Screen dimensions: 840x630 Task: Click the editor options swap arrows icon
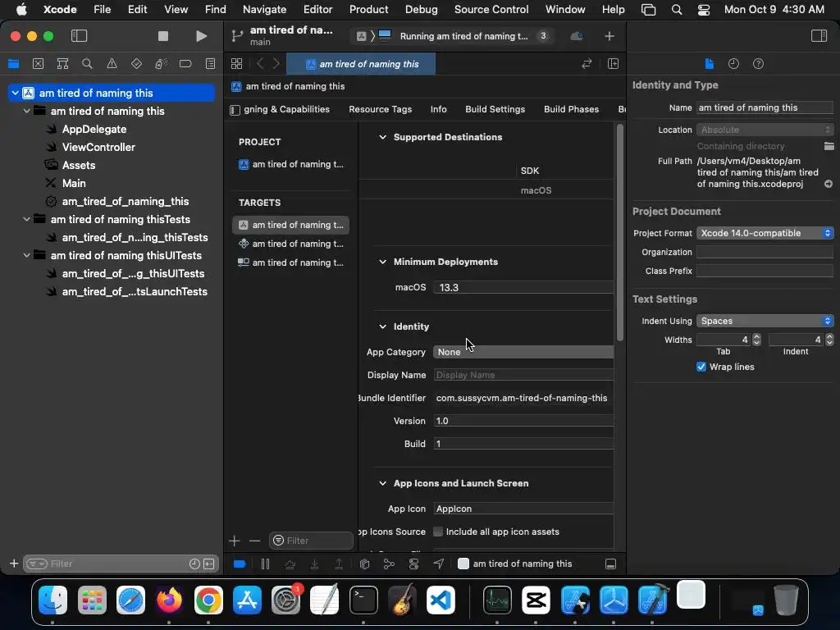[x=587, y=64]
